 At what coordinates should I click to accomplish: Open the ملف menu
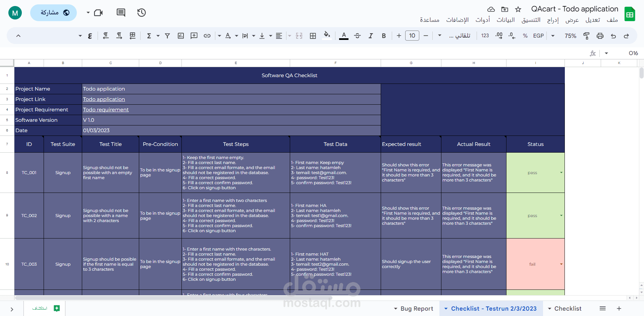coord(612,20)
